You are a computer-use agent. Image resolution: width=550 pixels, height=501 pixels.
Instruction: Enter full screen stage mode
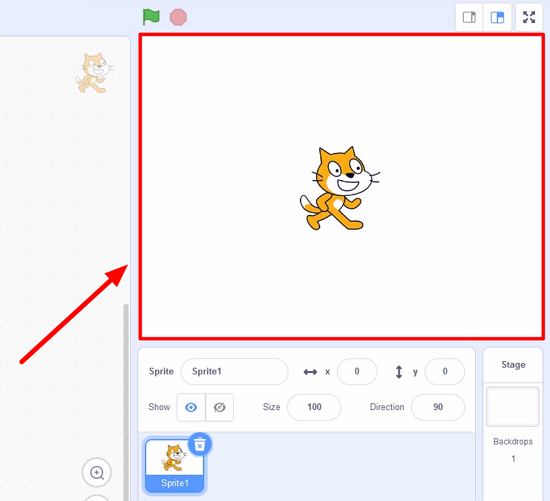[529, 17]
